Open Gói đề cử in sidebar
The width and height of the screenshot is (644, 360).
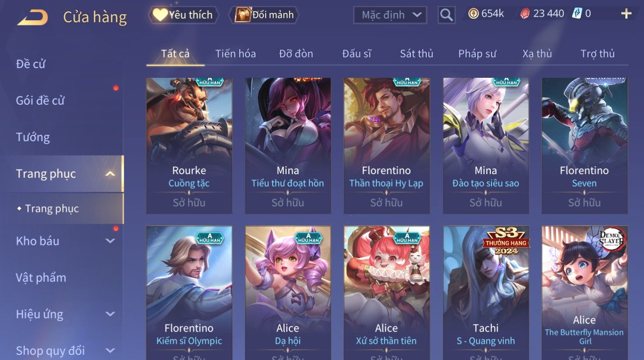(x=40, y=100)
